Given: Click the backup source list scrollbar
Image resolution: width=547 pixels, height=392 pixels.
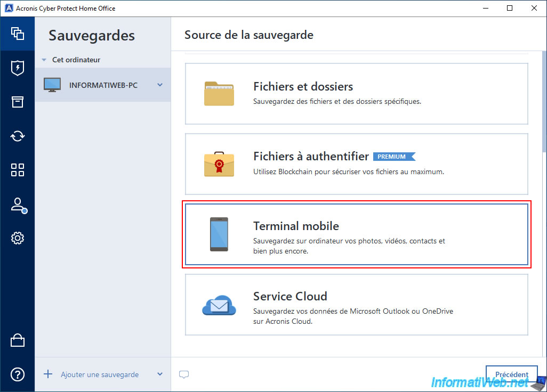Looking at the screenshot, I should pos(544,101).
